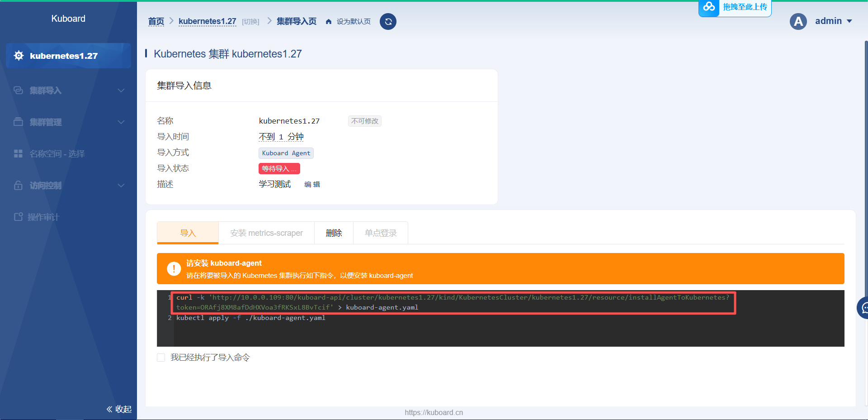Image resolution: width=868 pixels, height=420 pixels.
Task: Expand the 集群管理 menu chevron
Action: point(121,122)
